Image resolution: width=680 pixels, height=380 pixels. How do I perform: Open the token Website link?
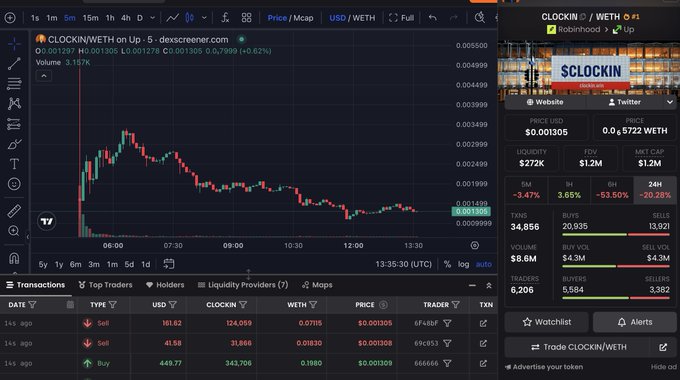tap(545, 102)
